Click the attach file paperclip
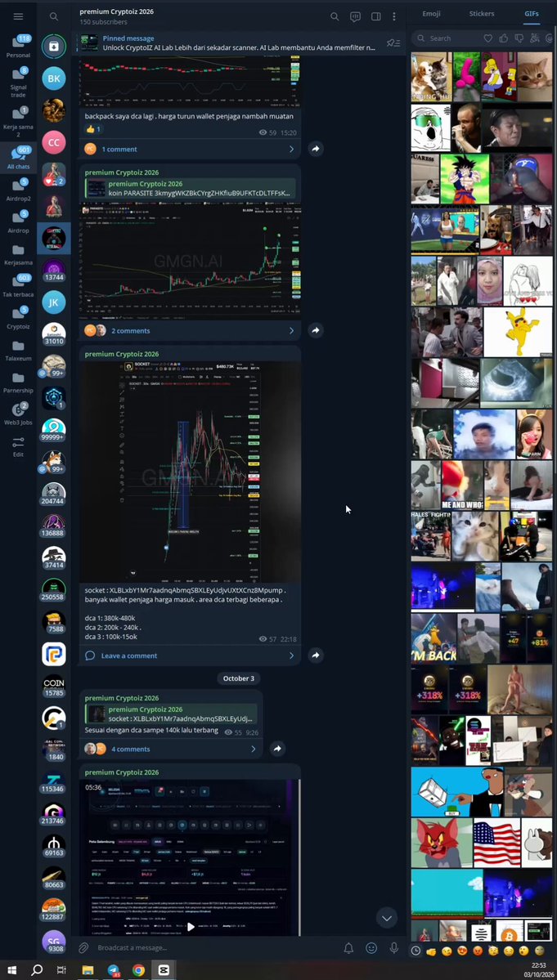557x980 pixels. (83, 947)
